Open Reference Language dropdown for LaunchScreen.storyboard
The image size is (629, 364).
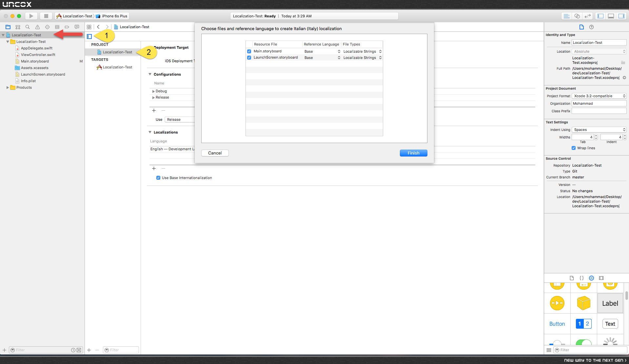322,58
